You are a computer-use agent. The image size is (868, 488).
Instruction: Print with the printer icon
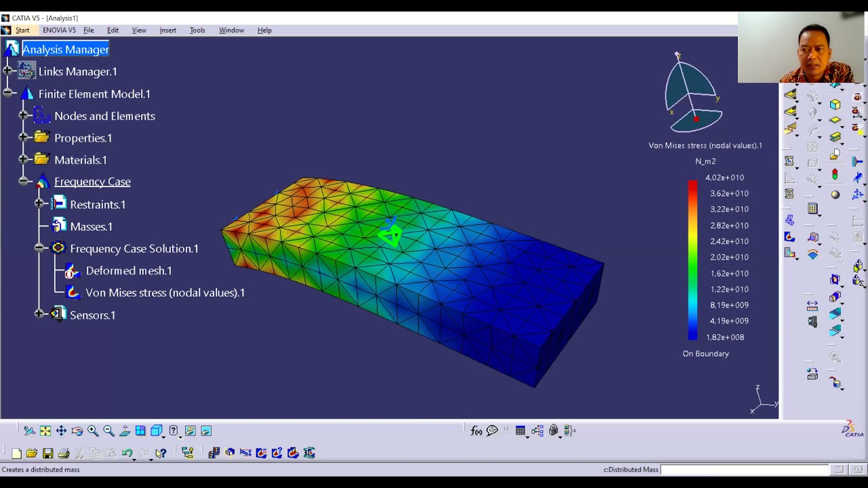click(64, 453)
